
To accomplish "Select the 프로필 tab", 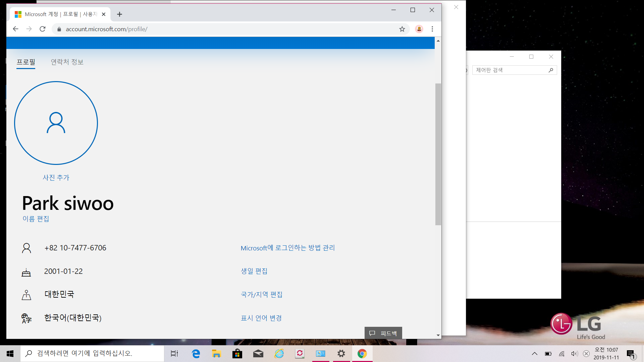I will click(x=26, y=62).
